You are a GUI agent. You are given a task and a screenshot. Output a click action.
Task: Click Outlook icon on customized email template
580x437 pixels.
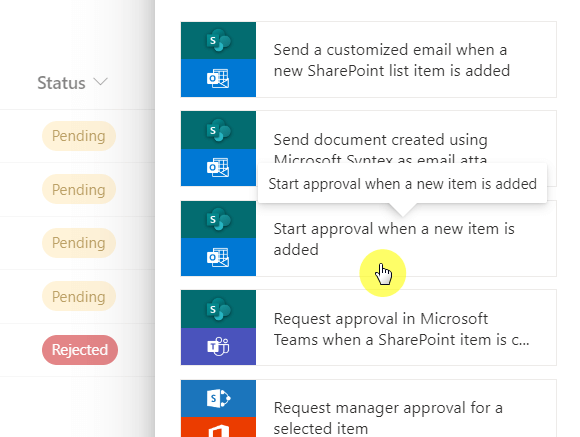[x=218, y=78]
